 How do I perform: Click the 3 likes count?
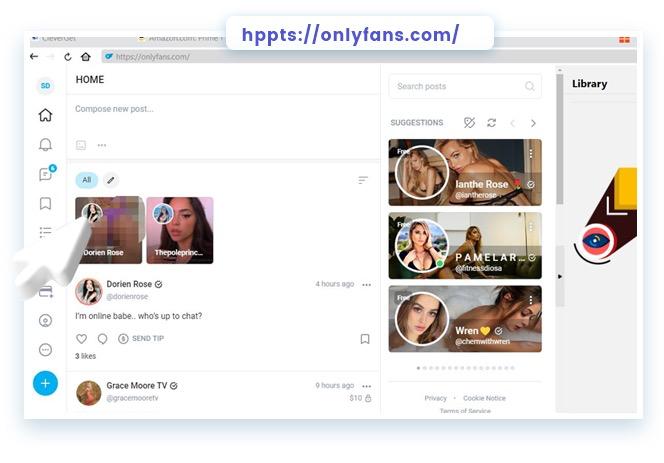pos(86,356)
